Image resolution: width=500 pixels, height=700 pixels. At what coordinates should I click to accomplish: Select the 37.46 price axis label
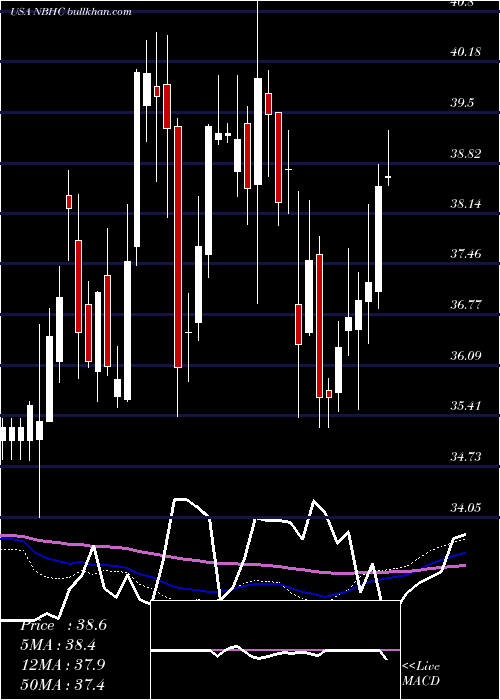(x=466, y=254)
